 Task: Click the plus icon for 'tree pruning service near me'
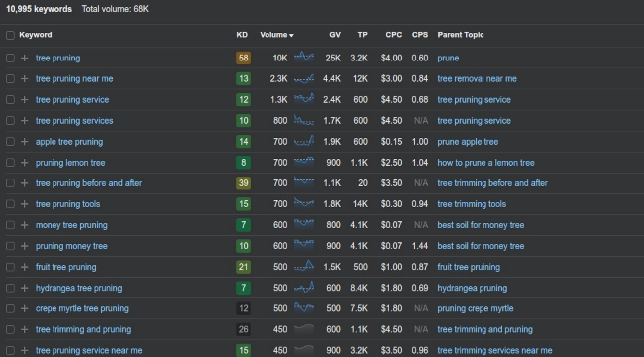click(24, 350)
